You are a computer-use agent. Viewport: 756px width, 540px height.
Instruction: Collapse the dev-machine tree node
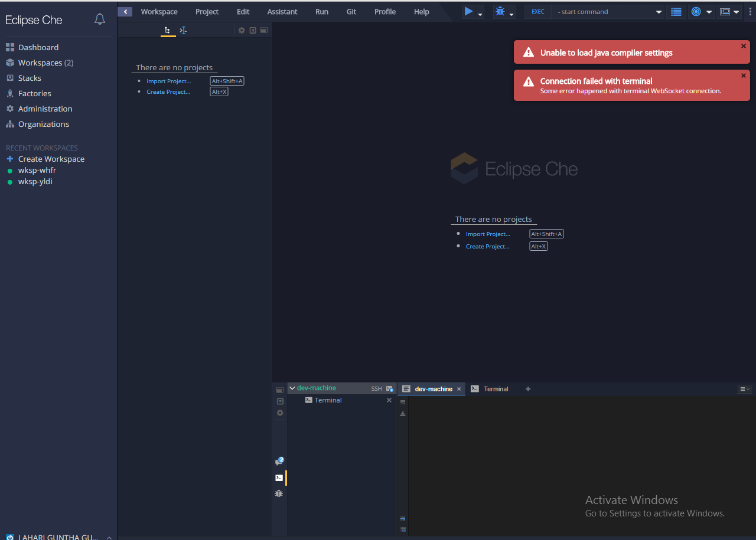pos(292,388)
